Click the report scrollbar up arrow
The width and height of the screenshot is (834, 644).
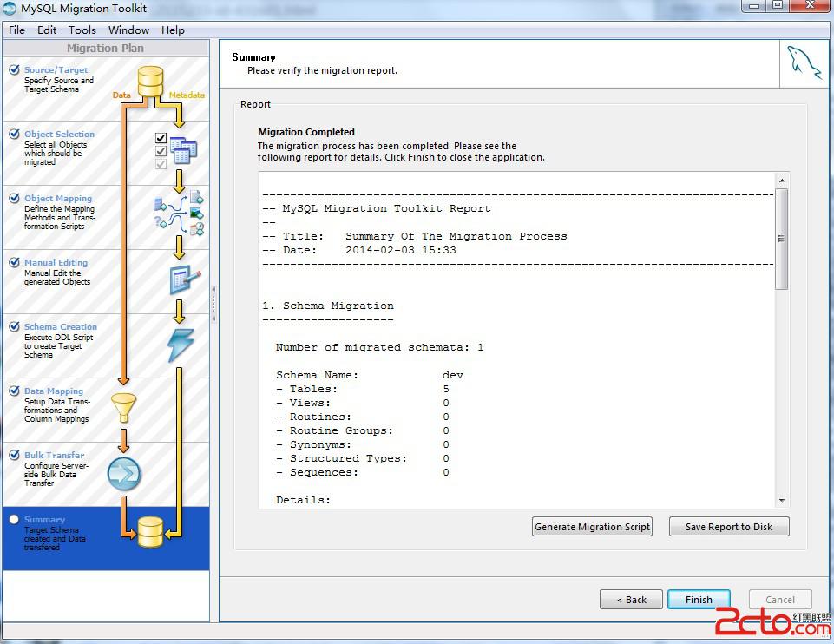[x=781, y=181]
